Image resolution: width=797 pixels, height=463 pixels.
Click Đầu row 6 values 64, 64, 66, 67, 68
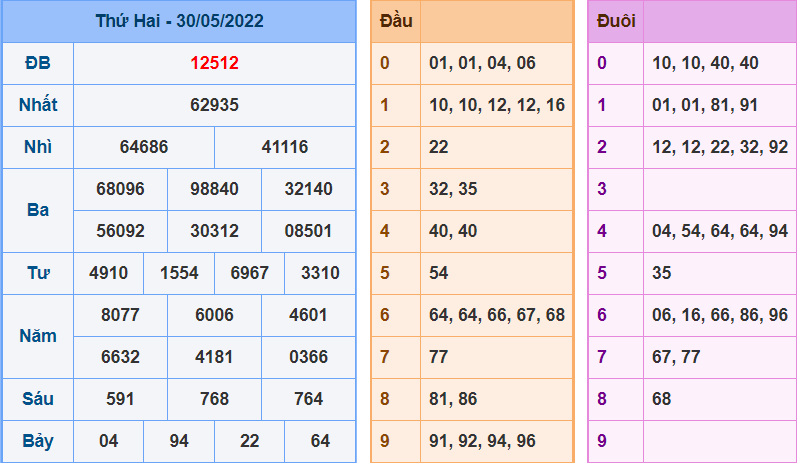497,315
